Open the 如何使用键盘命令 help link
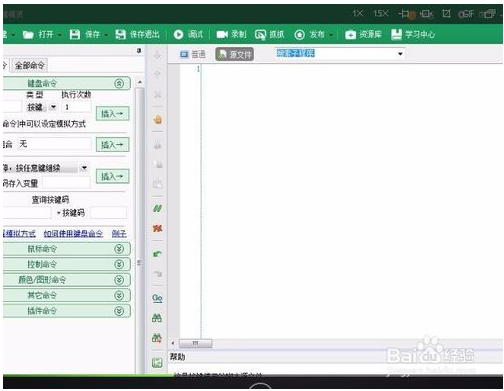 click(x=73, y=234)
